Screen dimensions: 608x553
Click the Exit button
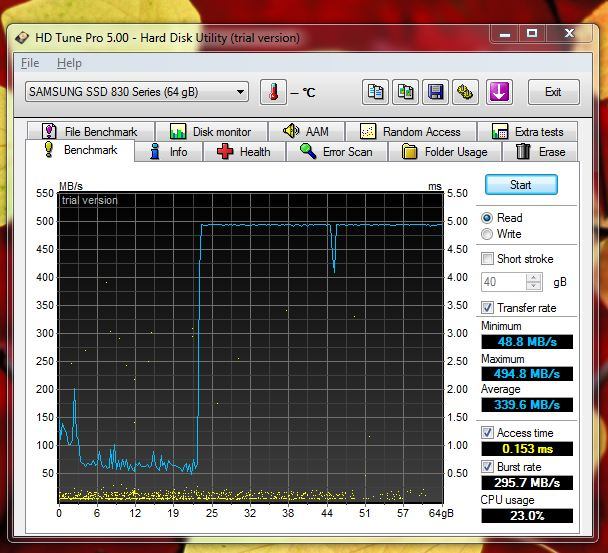553,92
